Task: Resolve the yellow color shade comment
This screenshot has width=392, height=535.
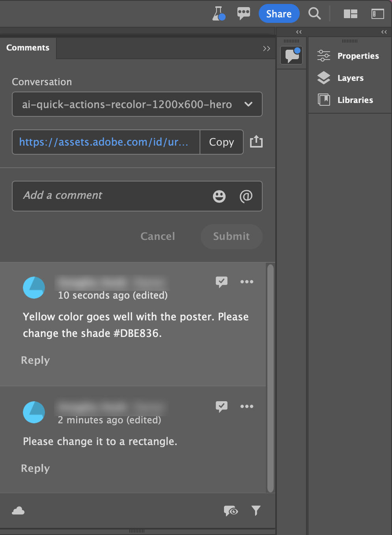Action: pyautogui.click(x=222, y=282)
